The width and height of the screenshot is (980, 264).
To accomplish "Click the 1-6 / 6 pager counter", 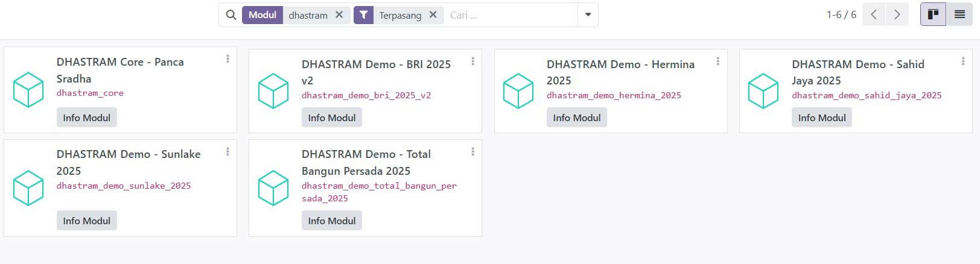I will [841, 14].
